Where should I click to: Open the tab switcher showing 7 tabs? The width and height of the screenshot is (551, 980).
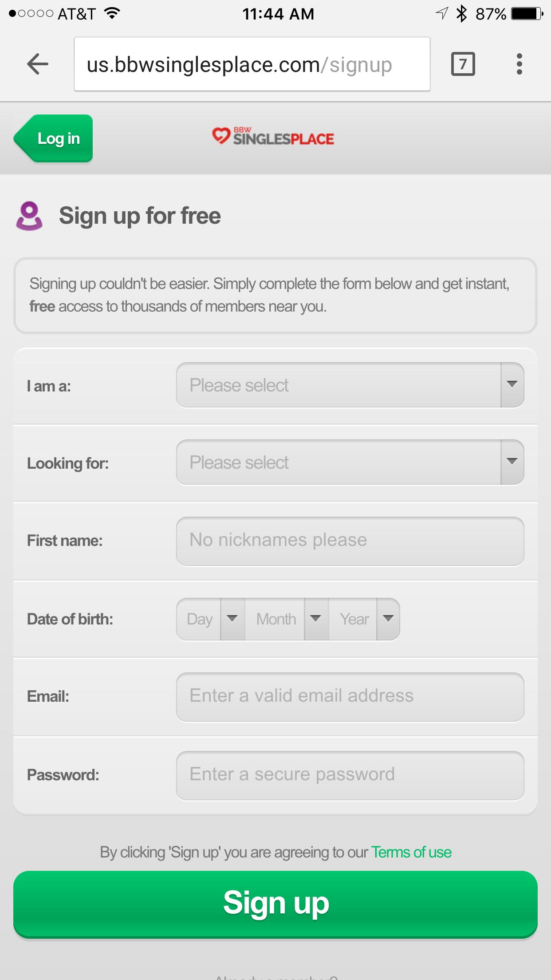point(463,64)
